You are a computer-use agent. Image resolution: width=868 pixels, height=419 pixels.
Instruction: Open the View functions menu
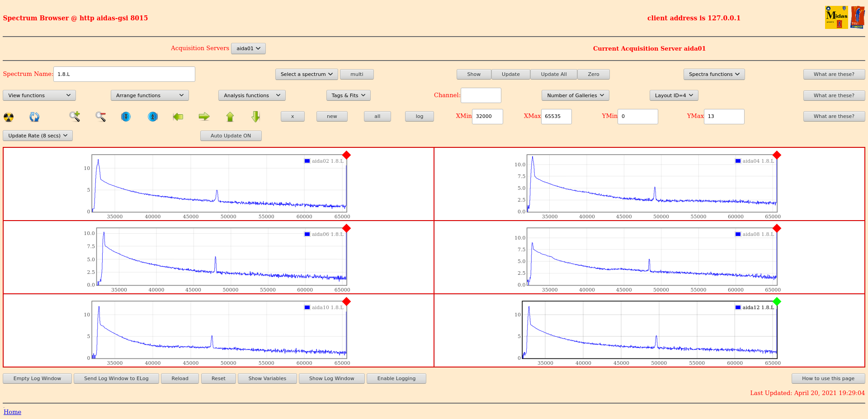(x=39, y=95)
